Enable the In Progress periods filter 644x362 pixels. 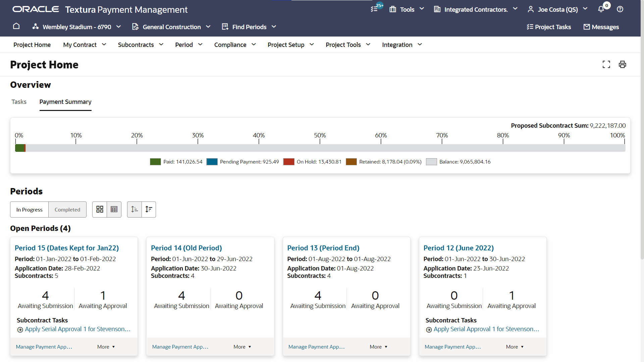(29, 209)
